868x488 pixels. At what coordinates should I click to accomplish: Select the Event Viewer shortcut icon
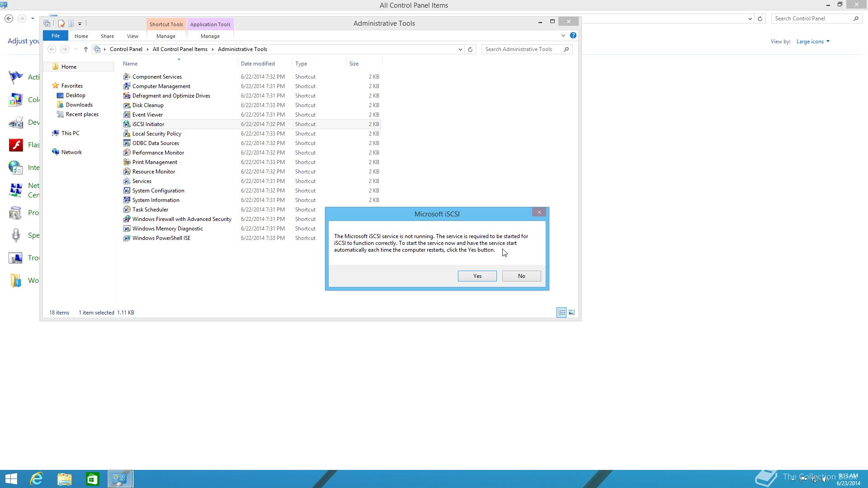[127, 115]
